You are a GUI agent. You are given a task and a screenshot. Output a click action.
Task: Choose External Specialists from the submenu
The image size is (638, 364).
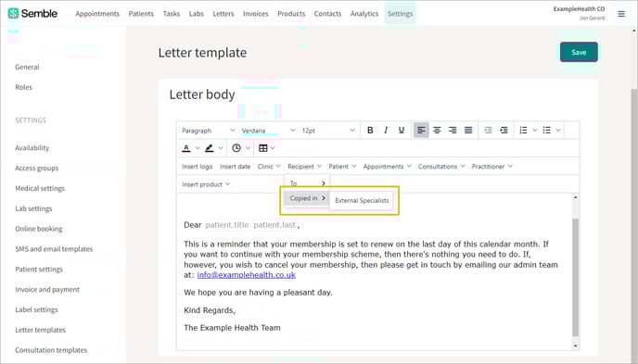362,200
